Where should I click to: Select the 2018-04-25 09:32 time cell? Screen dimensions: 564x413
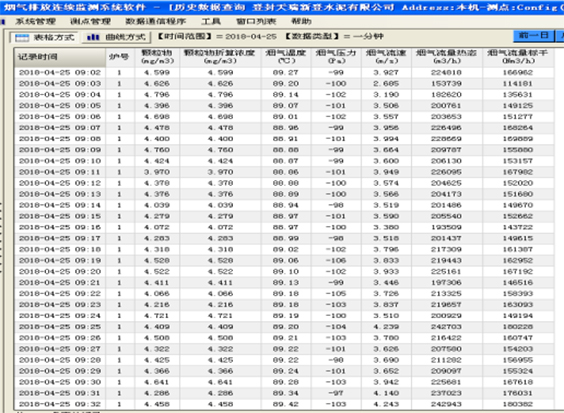[x=60, y=404]
